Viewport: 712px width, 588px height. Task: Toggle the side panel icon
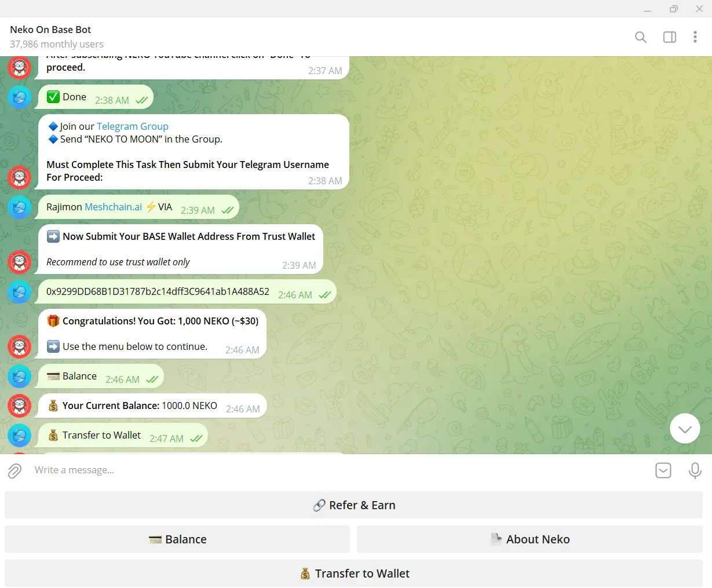coord(669,37)
